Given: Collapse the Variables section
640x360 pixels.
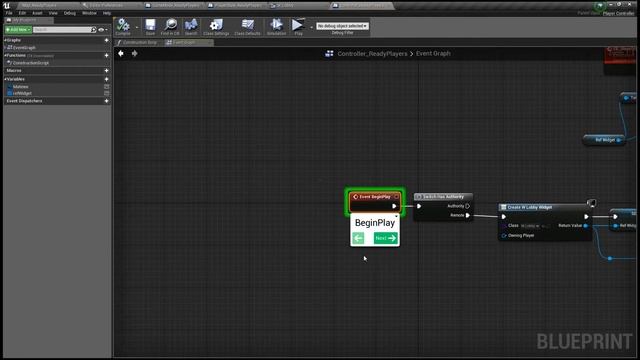Looking at the screenshot, I should [x=5, y=79].
